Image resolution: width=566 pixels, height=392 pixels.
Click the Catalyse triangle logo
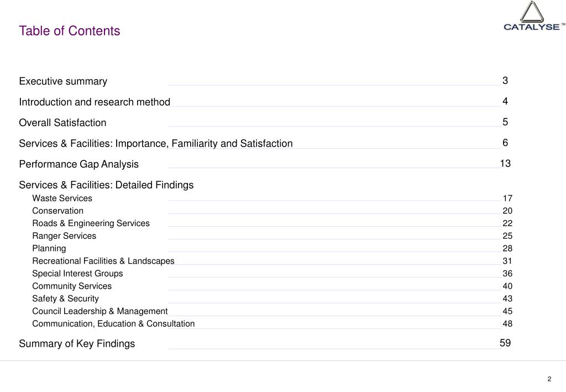point(534,15)
